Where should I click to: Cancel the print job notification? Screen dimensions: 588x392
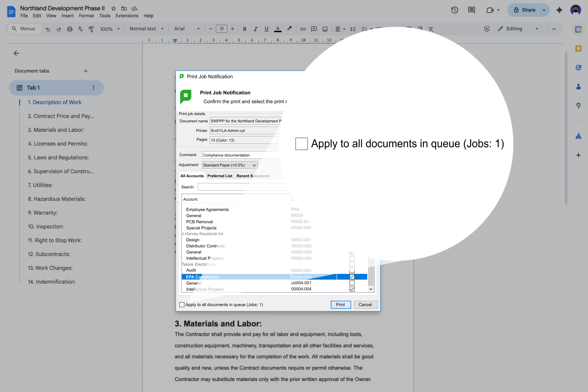[365, 305]
